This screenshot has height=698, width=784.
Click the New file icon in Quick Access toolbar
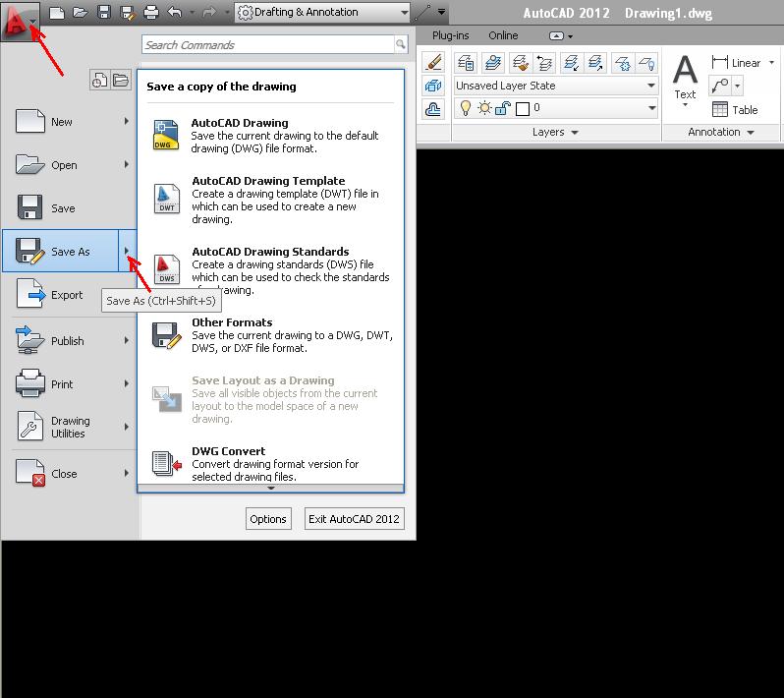click(57, 12)
